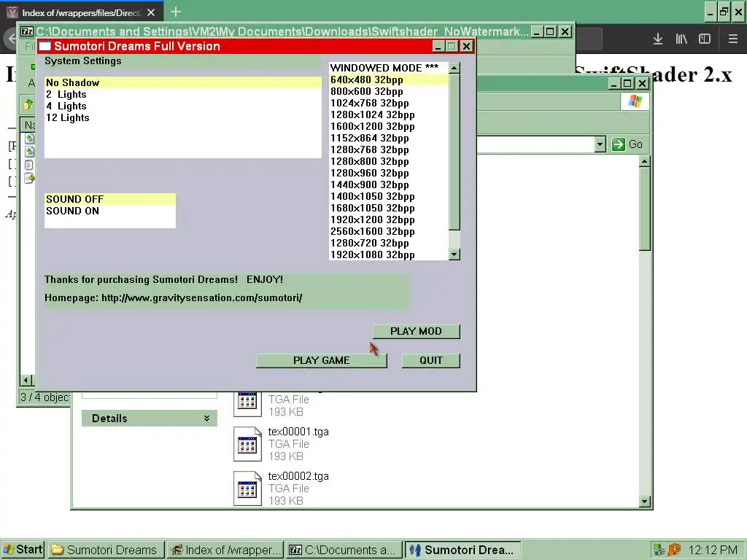Click the tex00002.tga file name
This screenshot has height=560, width=747.
298,475
